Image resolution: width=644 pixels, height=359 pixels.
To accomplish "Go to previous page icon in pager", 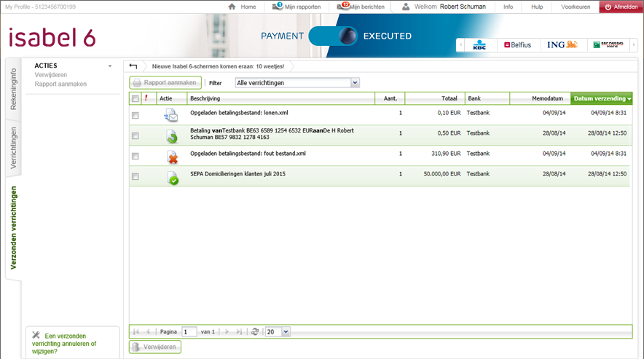I will tap(148, 331).
